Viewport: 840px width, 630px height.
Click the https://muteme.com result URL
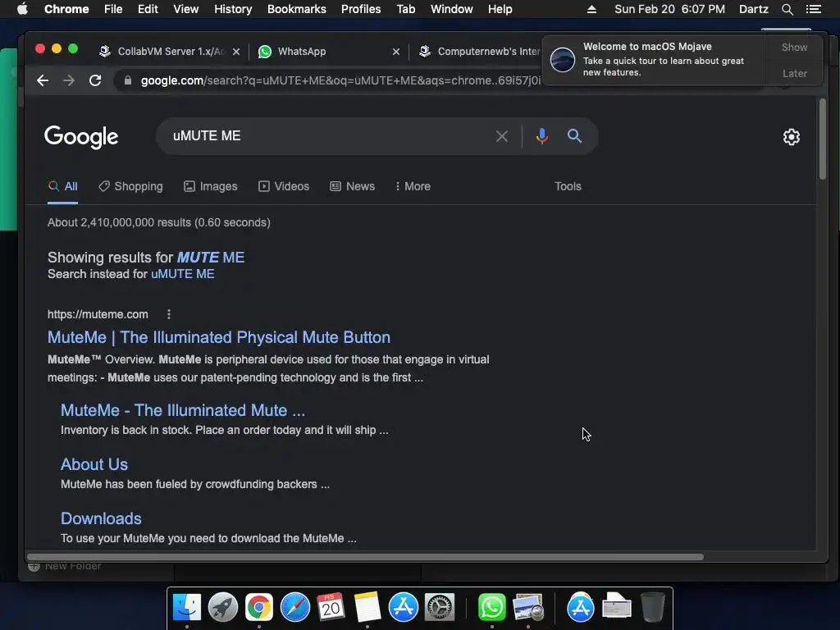pos(98,314)
